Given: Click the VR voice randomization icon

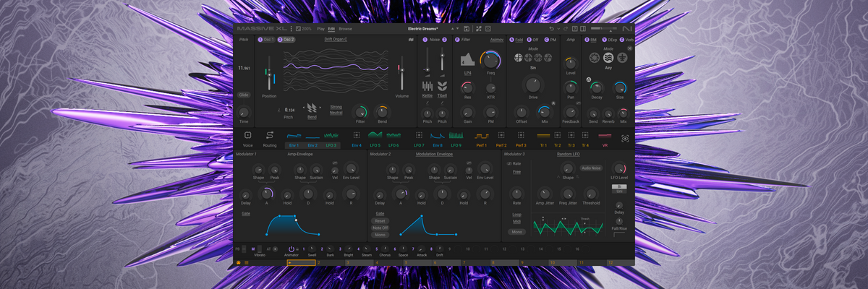Looking at the screenshot, I should [x=605, y=135].
